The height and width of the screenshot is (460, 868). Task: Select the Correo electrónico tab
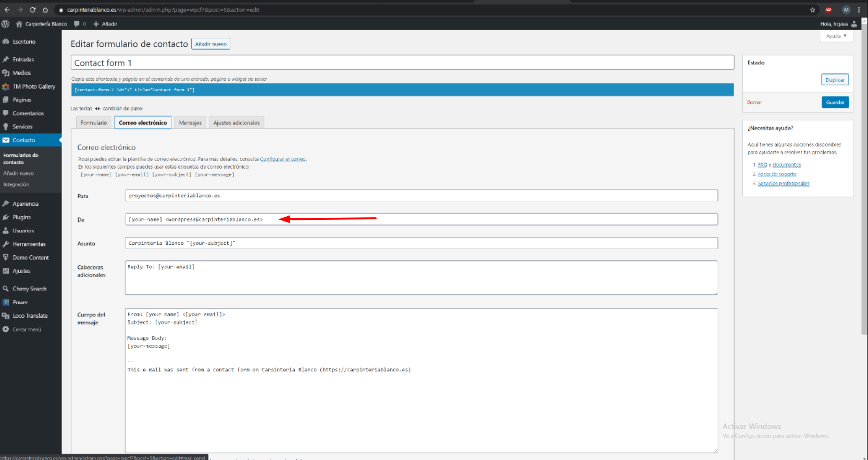[143, 123]
